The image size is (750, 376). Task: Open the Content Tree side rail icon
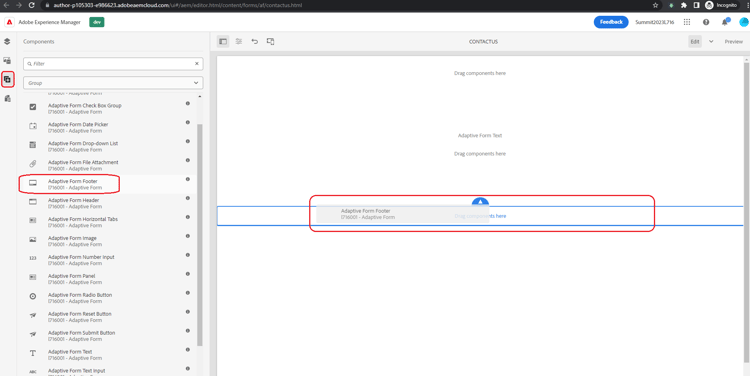tap(7, 42)
